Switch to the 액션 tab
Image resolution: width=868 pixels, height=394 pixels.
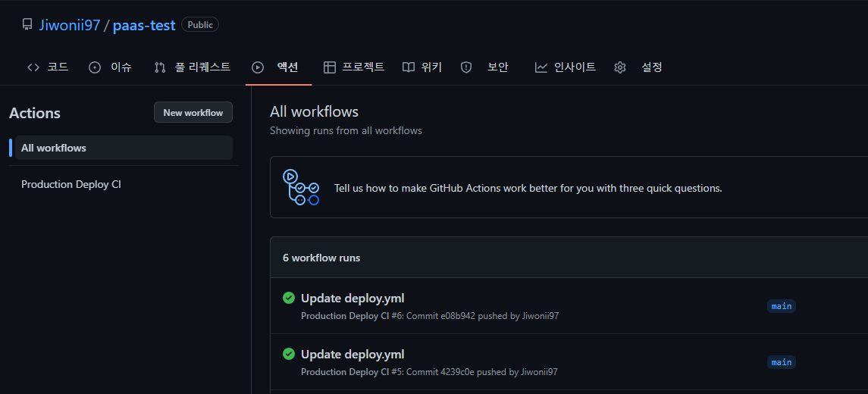287,67
